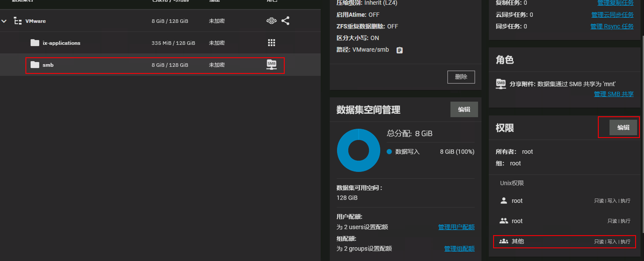Screen dimensions: 644x261
Task: Open the 管理组配额 link
Action: point(459,249)
